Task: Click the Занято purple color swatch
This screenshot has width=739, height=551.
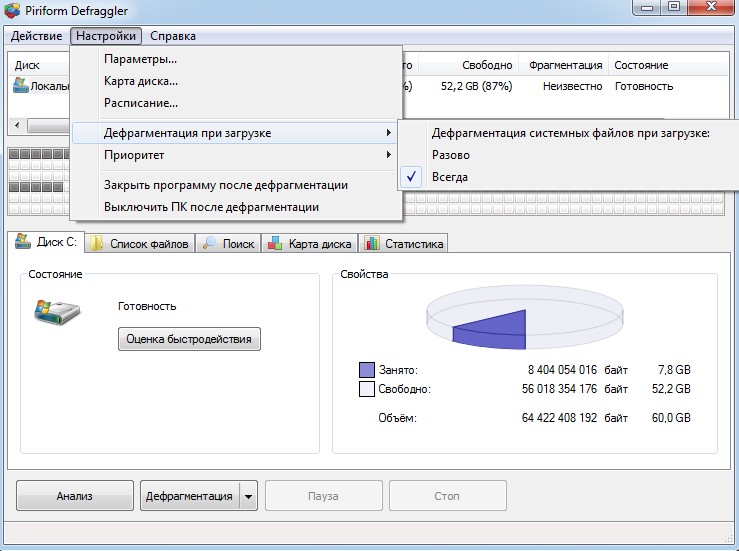Action: point(367,370)
